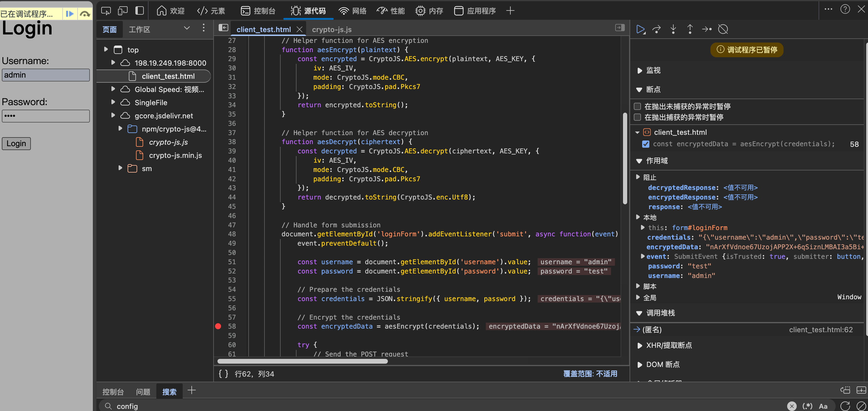Screen dimensions: 868x411
Task: Hide the file navigator pane icon
Action: [x=223, y=28]
